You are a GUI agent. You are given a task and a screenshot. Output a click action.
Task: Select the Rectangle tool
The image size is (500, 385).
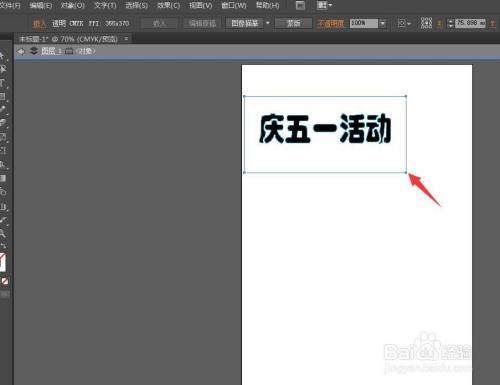[3, 97]
